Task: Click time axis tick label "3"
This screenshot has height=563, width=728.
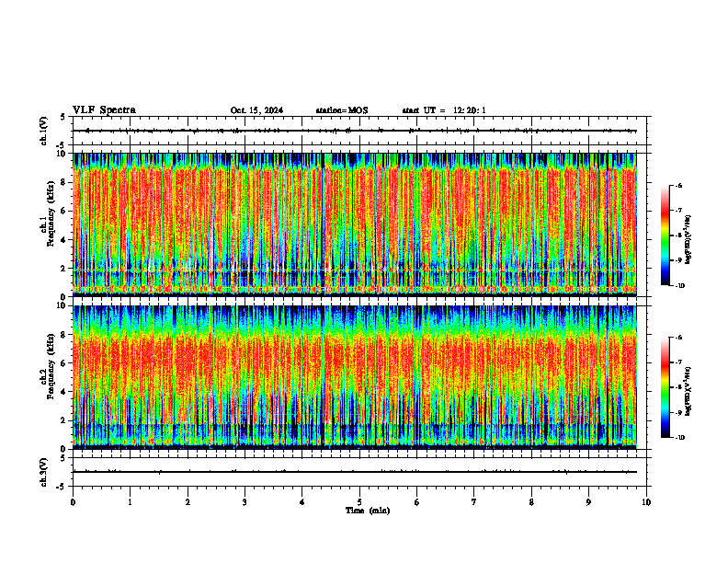Action: (245, 502)
